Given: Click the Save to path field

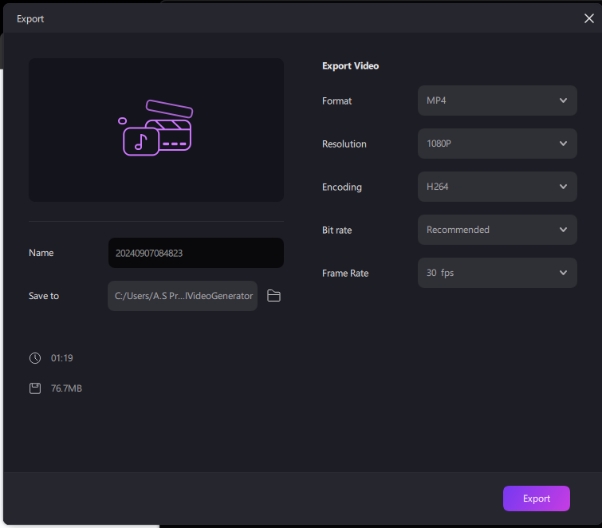Looking at the screenshot, I should [183, 296].
